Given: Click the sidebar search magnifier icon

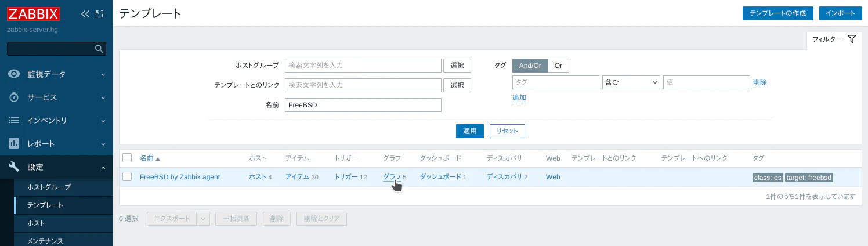Looking at the screenshot, I should (99, 49).
